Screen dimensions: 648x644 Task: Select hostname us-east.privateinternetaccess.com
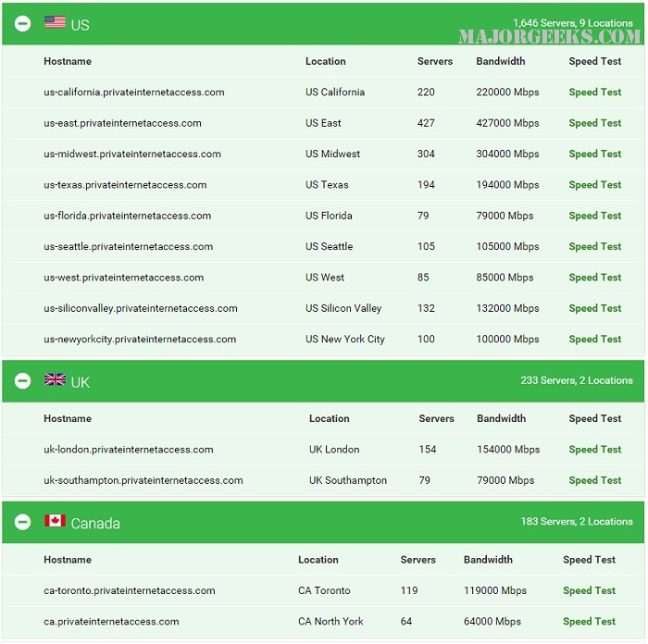tap(122, 123)
